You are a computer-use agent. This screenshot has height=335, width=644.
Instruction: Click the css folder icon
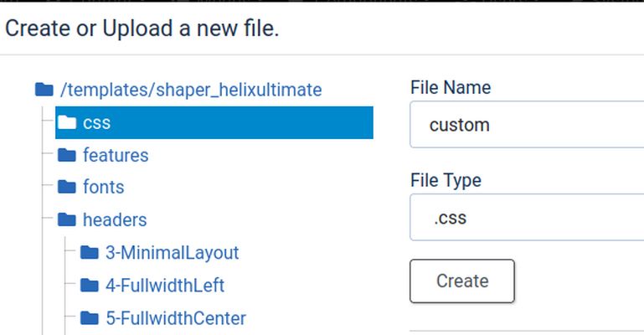(67, 123)
